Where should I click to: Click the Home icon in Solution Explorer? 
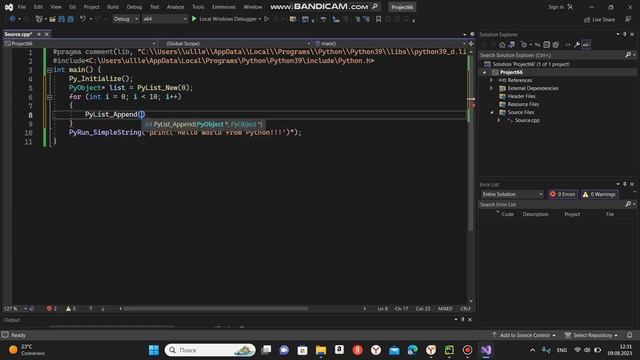click(502, 44)
